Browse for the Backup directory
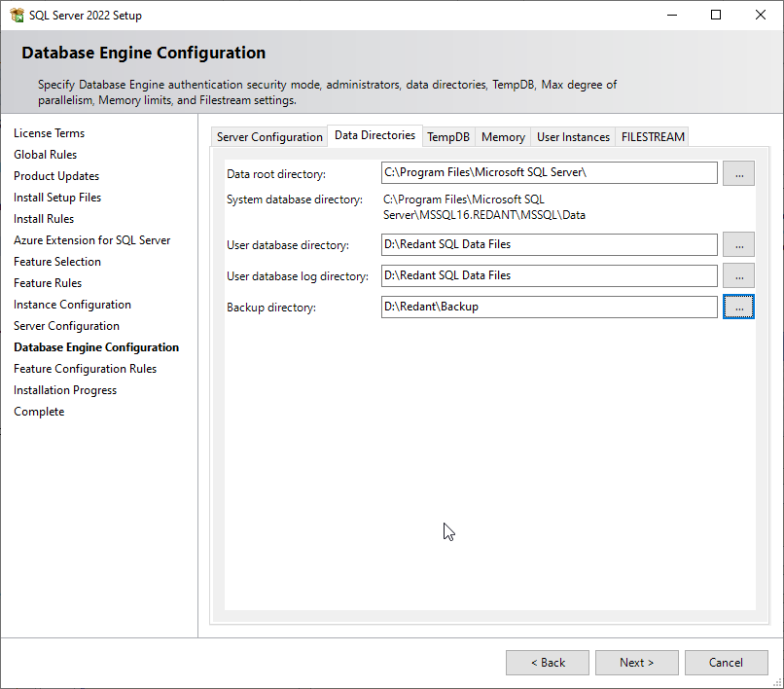 click(739, 307)
